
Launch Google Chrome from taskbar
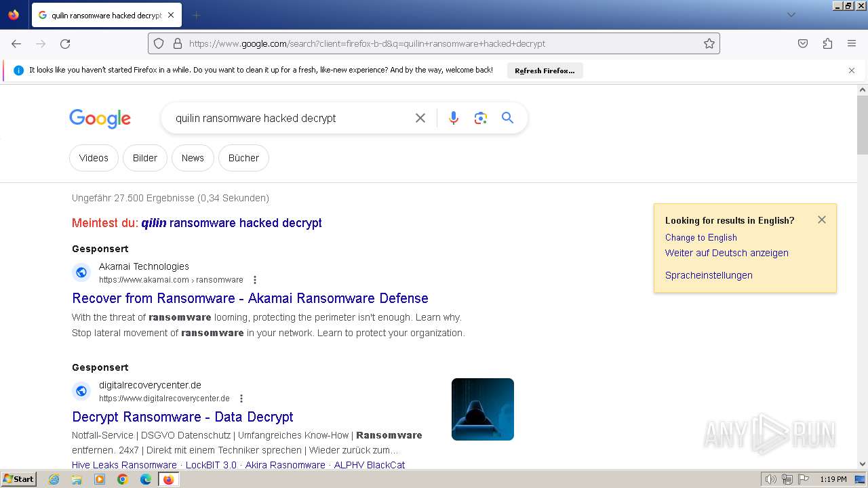pyautogui.click(x=123, y=479)
